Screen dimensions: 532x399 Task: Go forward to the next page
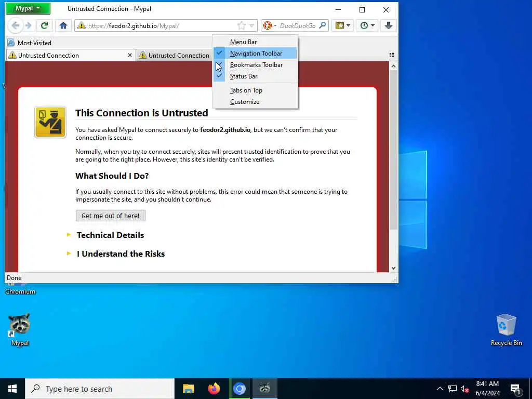29,25
